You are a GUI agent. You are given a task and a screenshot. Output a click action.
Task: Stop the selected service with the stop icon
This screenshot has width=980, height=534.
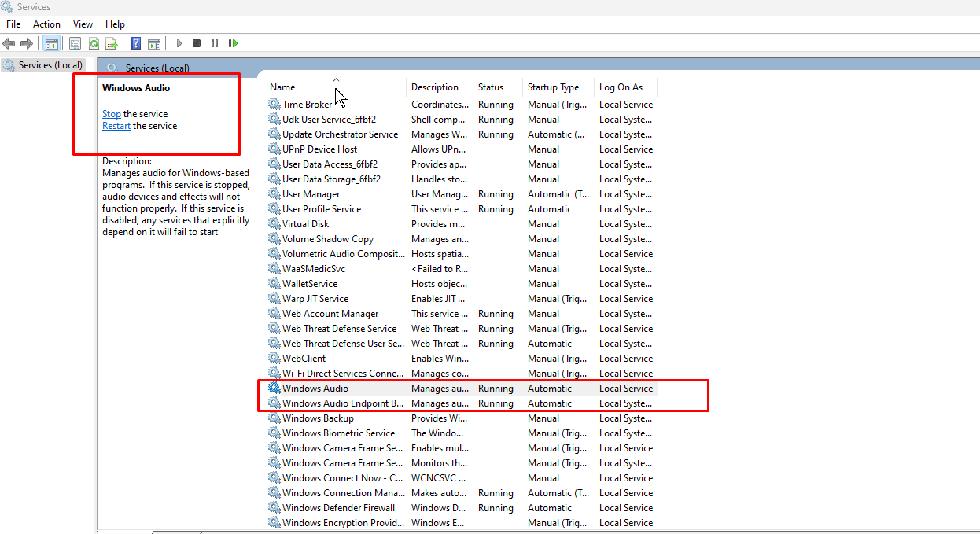(x=196, y=43)
